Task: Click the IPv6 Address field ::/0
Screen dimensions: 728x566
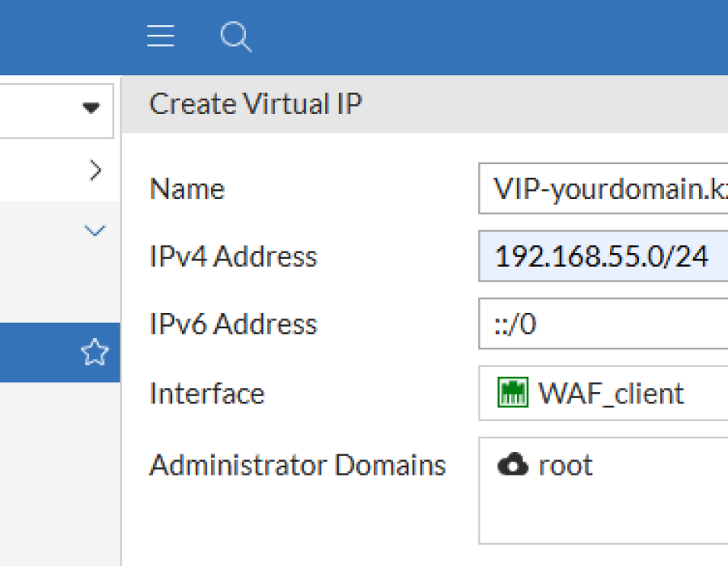Action: click(603, 323)
